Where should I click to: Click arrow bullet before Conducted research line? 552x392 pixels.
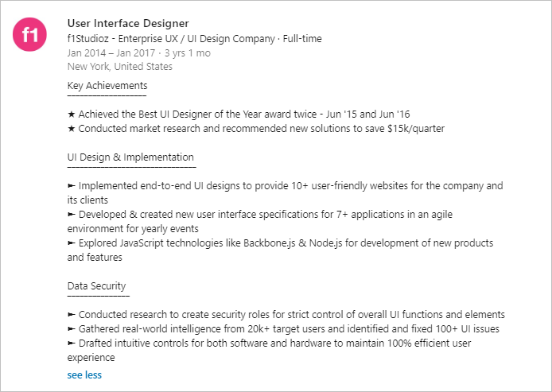(x=72, y=315)
